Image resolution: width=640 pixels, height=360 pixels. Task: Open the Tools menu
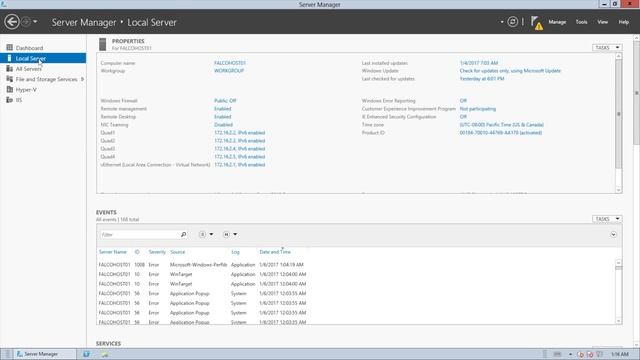point(581,22)
